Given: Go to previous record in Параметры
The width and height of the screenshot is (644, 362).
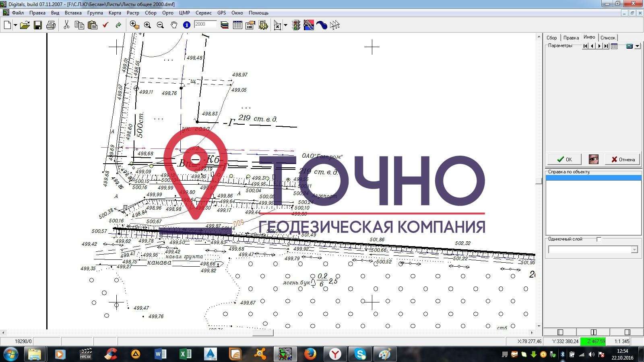Looking at the screenshot, I should click(592, 46).
